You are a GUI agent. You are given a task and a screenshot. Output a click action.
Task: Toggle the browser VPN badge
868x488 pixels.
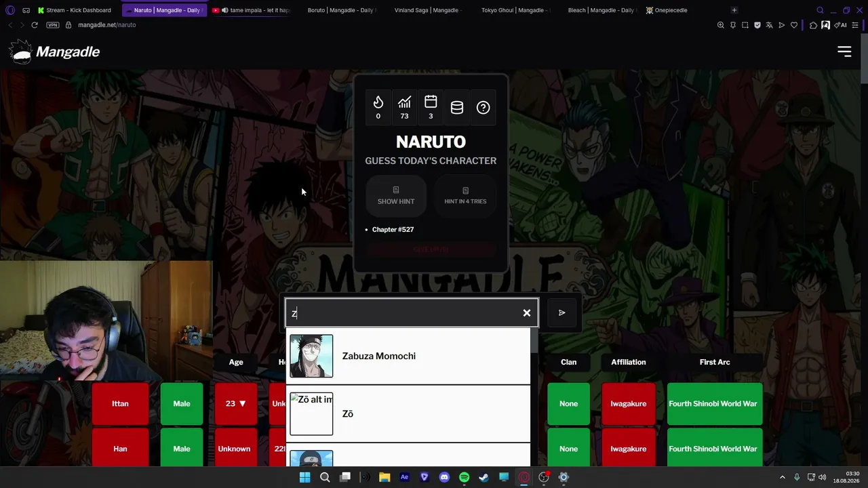(x=53, y=25)
